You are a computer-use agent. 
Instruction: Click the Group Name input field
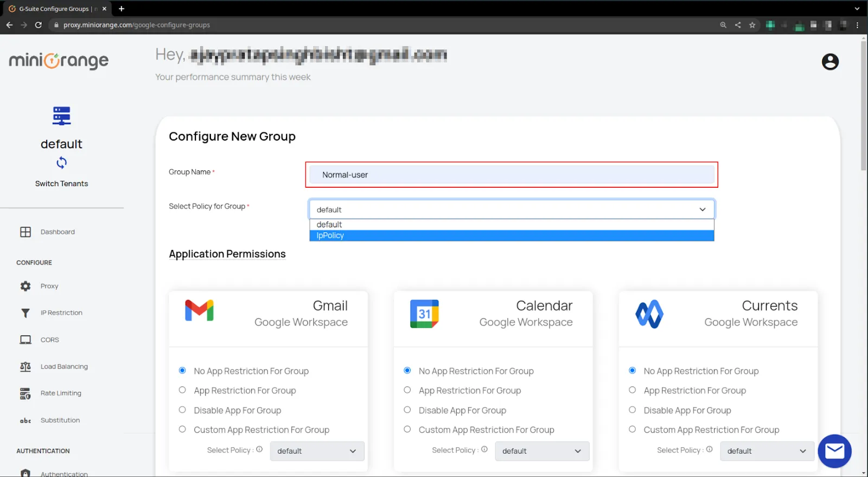512,175
